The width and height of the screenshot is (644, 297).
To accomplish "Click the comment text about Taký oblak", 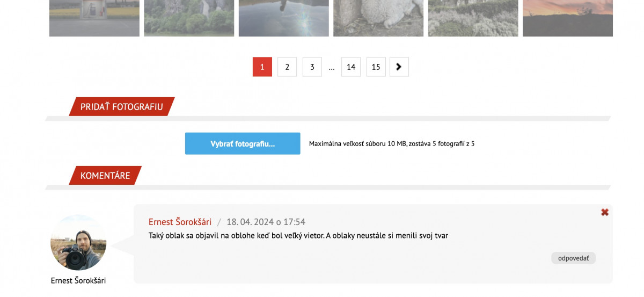I will pyautogui.click(x=298, y=236).
